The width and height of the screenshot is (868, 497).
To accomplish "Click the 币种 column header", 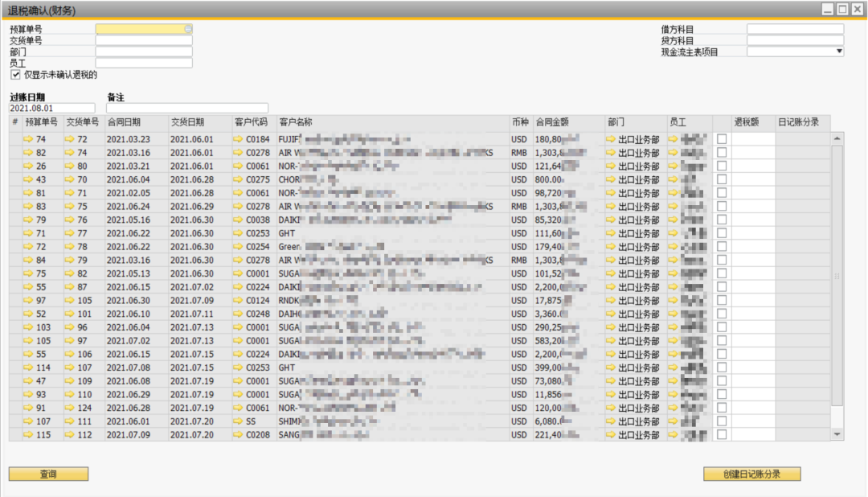I will 520,122.
